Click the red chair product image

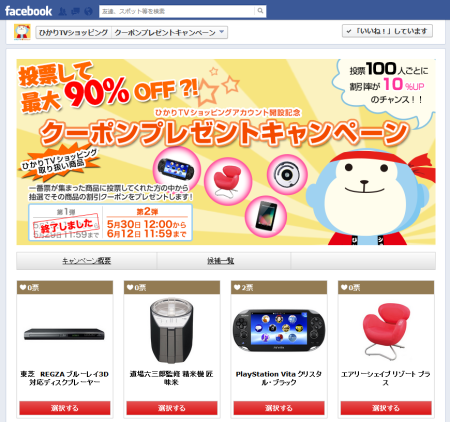(386, 331)
